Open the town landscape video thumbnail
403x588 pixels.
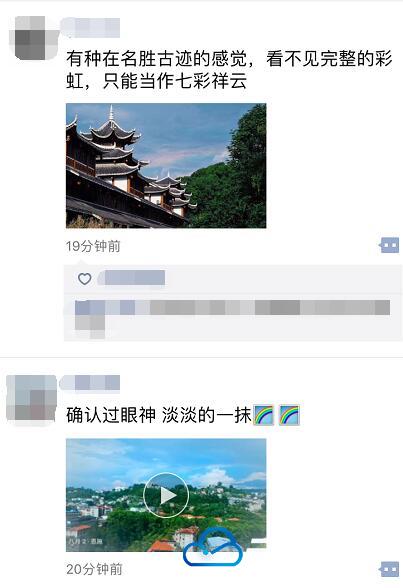[x=166, y=495]
